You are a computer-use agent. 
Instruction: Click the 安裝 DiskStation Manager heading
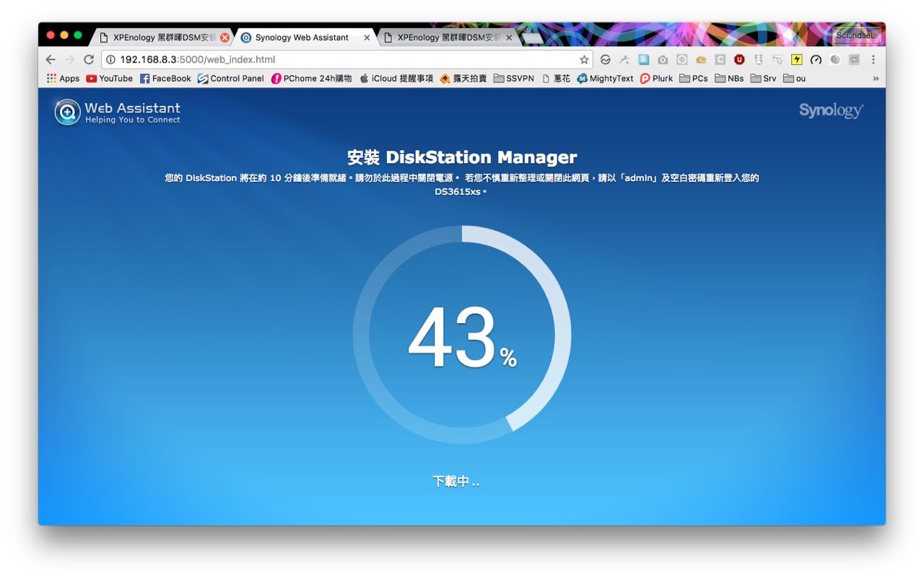click(x=462, y=157)
